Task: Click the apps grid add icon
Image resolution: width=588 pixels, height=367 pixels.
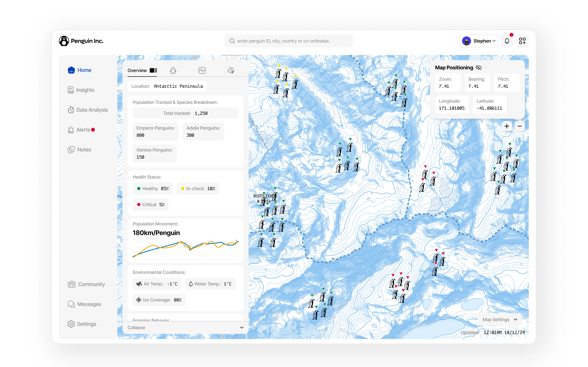Action: click(522, 41)
